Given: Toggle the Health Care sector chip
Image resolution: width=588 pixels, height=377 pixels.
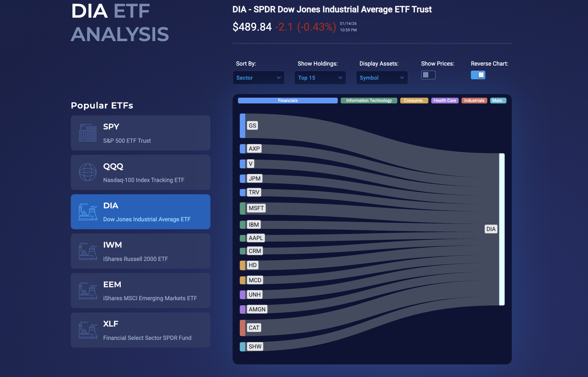Looking at the screenshot, I should tap(445, 101).
